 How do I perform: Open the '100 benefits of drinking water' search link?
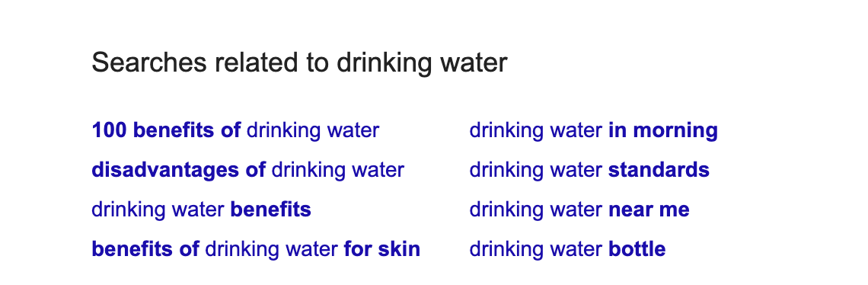[235, 130]
